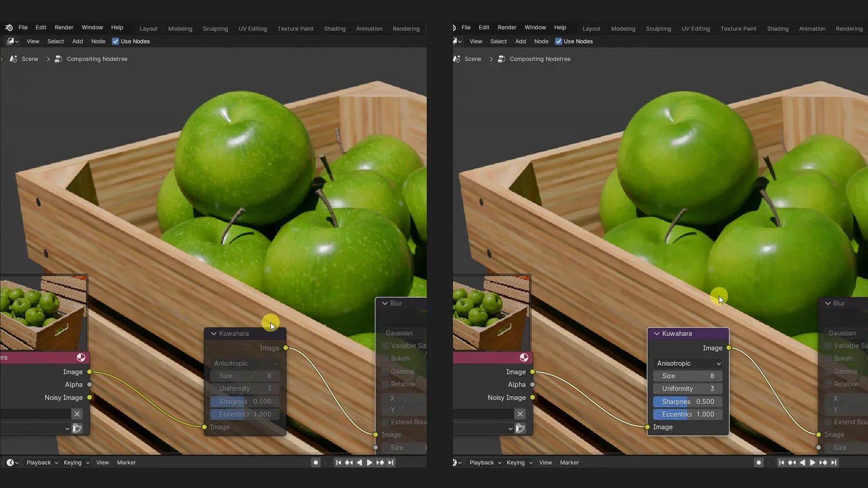This screenshot has height=488, width=868.
Task: Open the editor type selector in the left window
Action: click(x=12, y=41)
